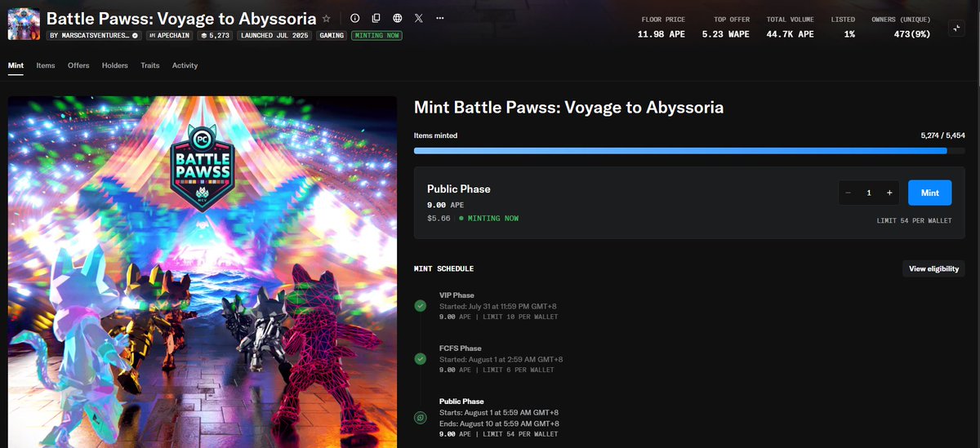The width and height of the screenshot is (980, 448).
Task: Click the VIP Phase title in schedule
Action: [x=457, y=295]
